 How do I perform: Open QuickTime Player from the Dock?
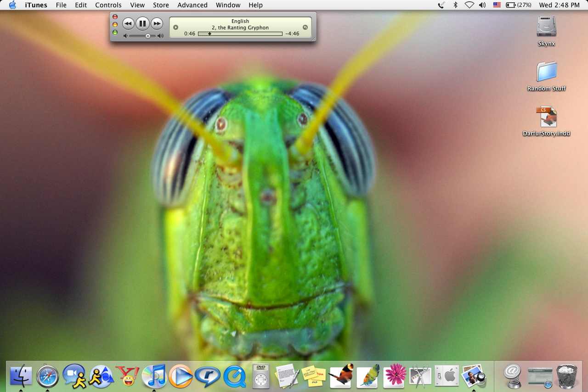(x=234, y=376)
